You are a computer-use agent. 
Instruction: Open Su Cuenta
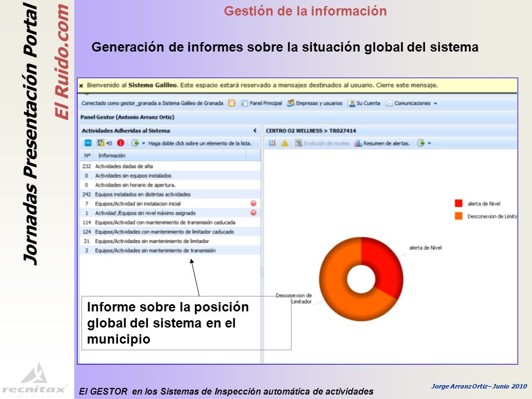(x=365, y=103)
